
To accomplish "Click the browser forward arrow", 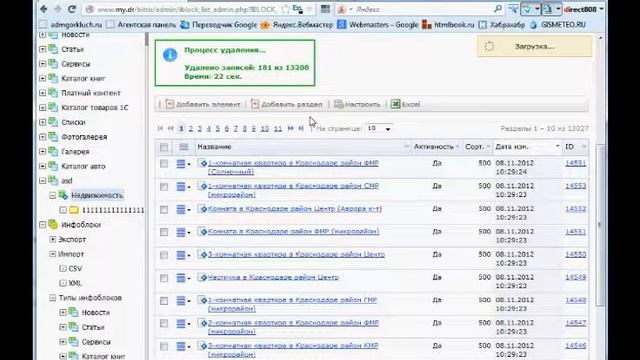I will 58,9.
